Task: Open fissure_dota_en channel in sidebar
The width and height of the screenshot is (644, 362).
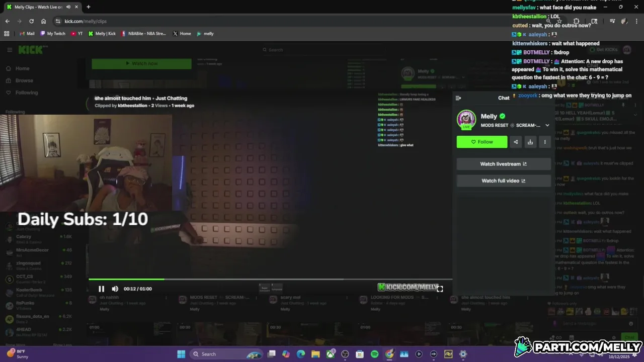Action: point(39,318)
